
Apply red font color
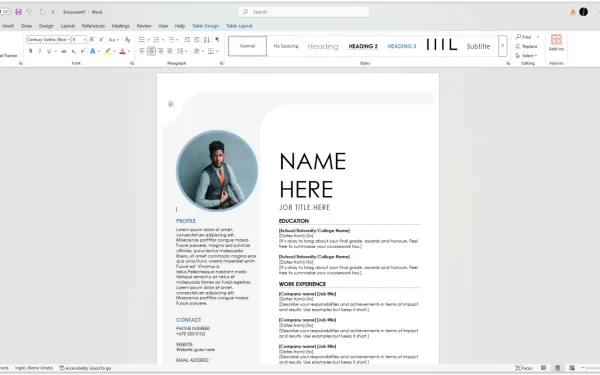[122, 51]
